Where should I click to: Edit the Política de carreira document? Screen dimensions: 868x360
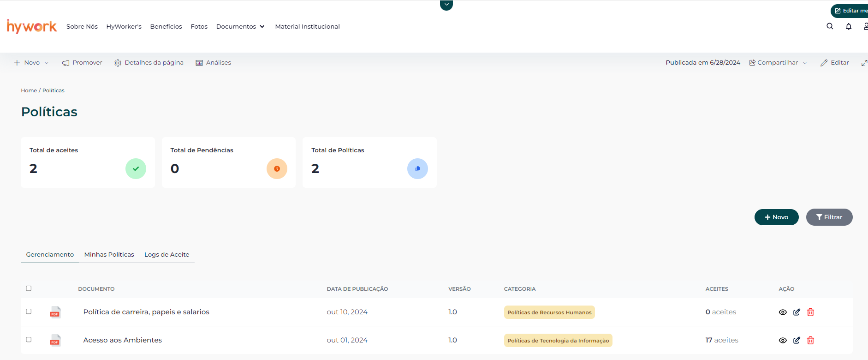click(797, 312)
